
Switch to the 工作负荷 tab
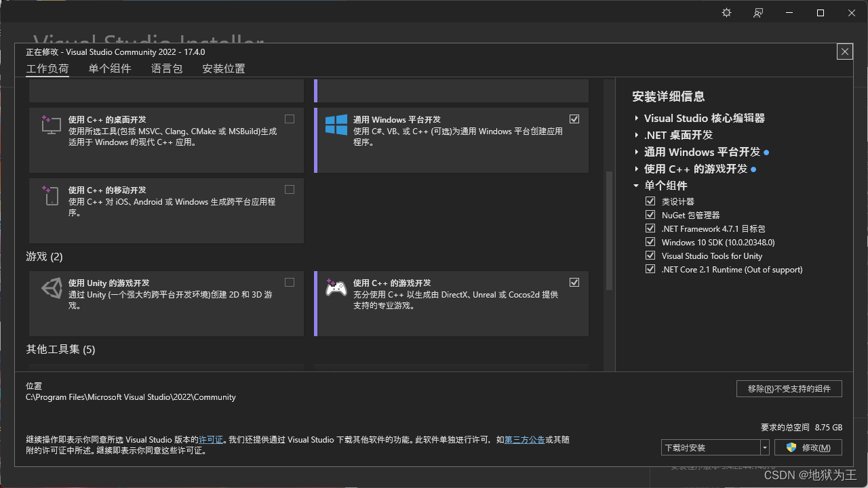(47, 68)
